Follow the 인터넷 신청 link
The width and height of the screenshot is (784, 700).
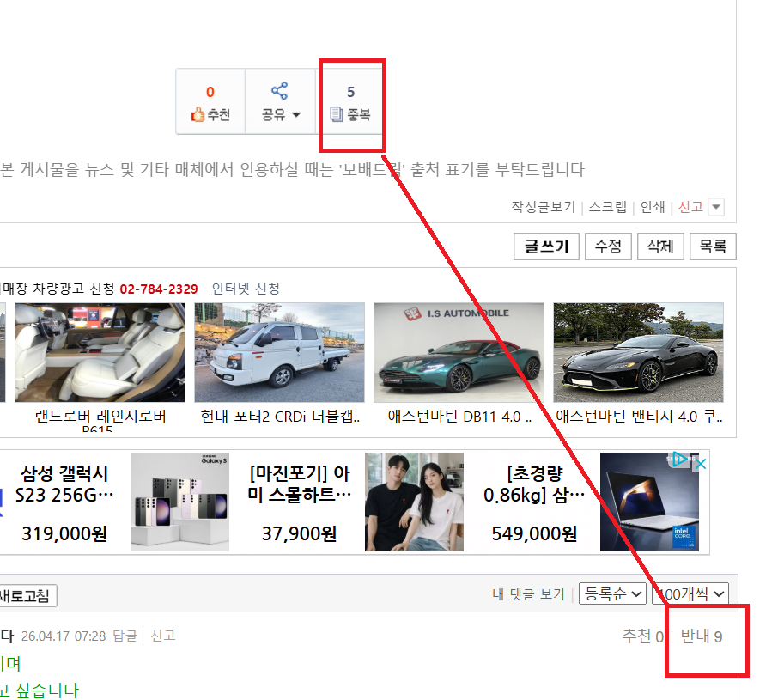coord(246,289)
